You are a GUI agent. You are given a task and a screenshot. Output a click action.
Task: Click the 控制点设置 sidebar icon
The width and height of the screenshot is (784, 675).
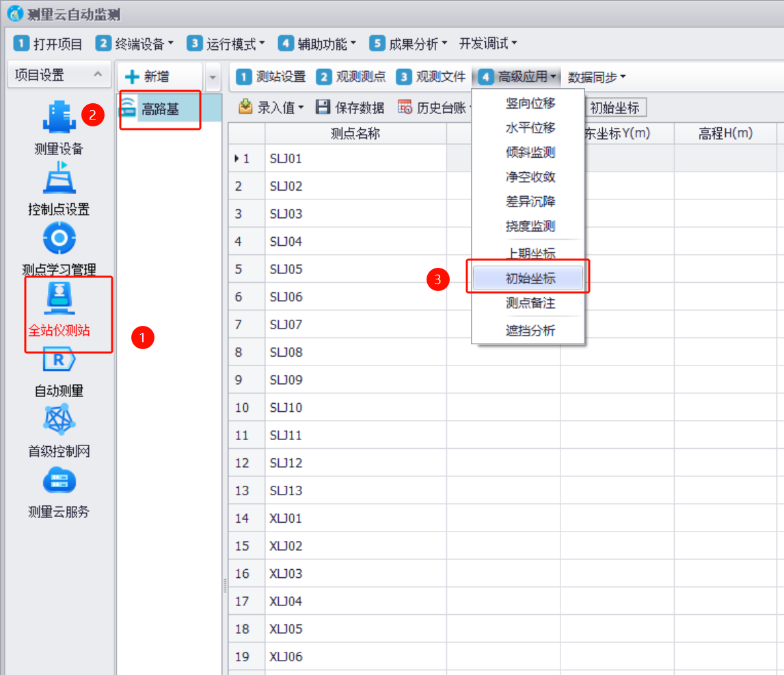coord(59,179)
